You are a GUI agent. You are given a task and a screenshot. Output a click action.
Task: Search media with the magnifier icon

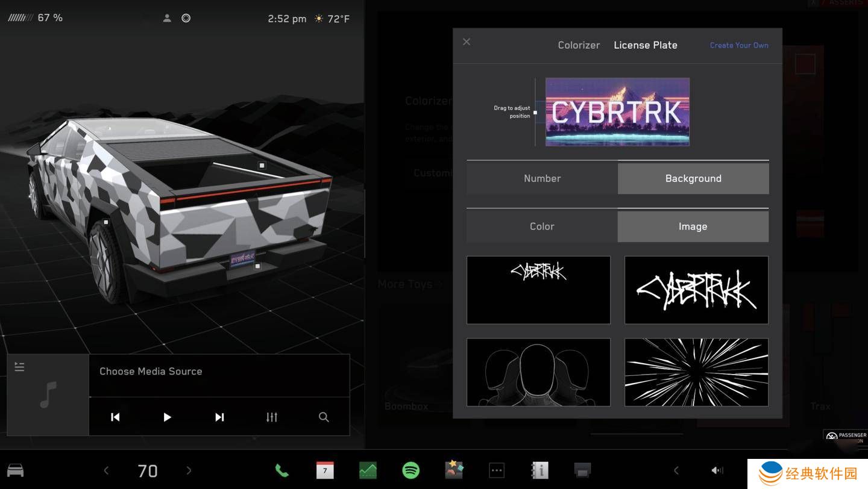tap(324, 417)
